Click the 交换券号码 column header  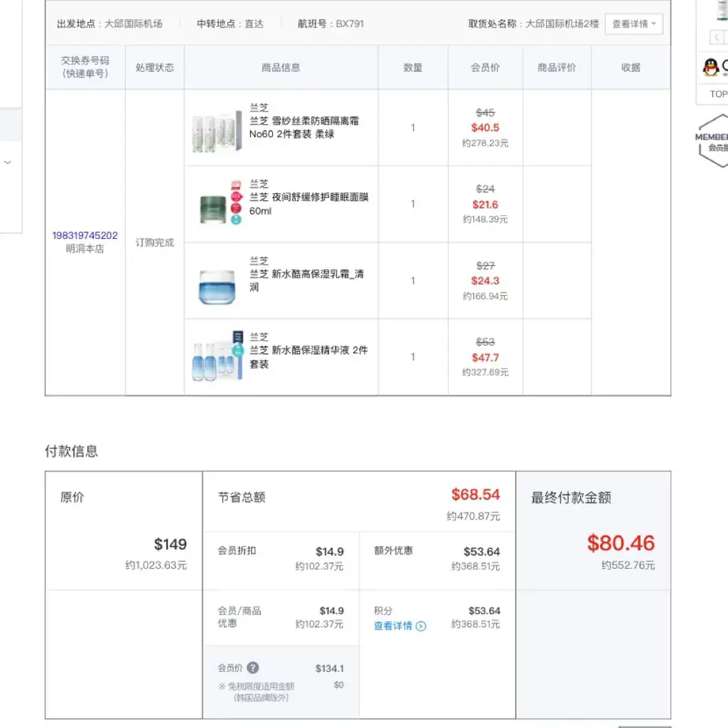[x=85, y=67]
